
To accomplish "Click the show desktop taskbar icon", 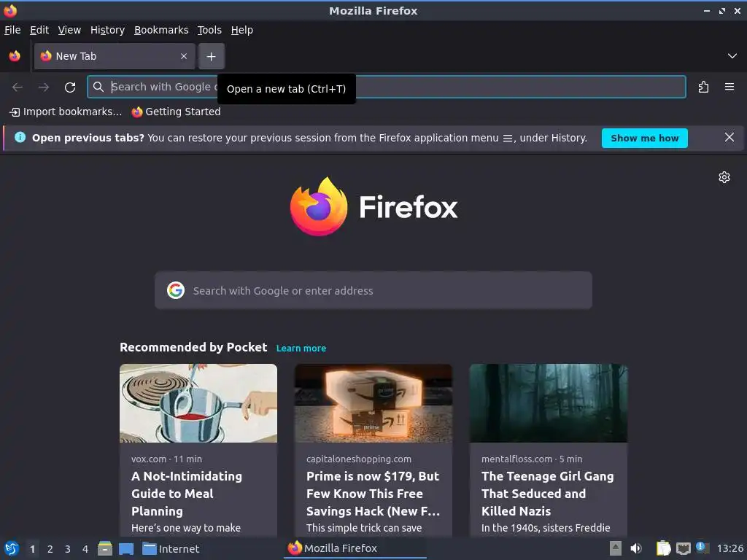I will point(126,549).
